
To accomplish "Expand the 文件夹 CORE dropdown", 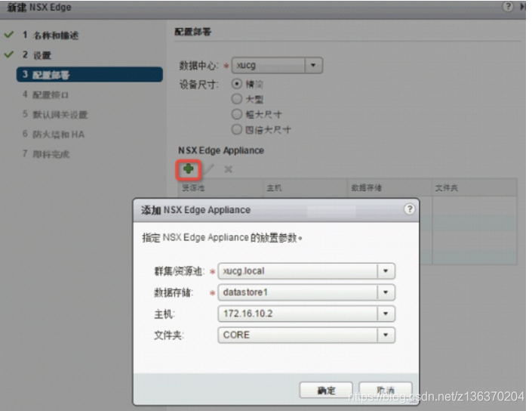I will [x=386, y=335].
